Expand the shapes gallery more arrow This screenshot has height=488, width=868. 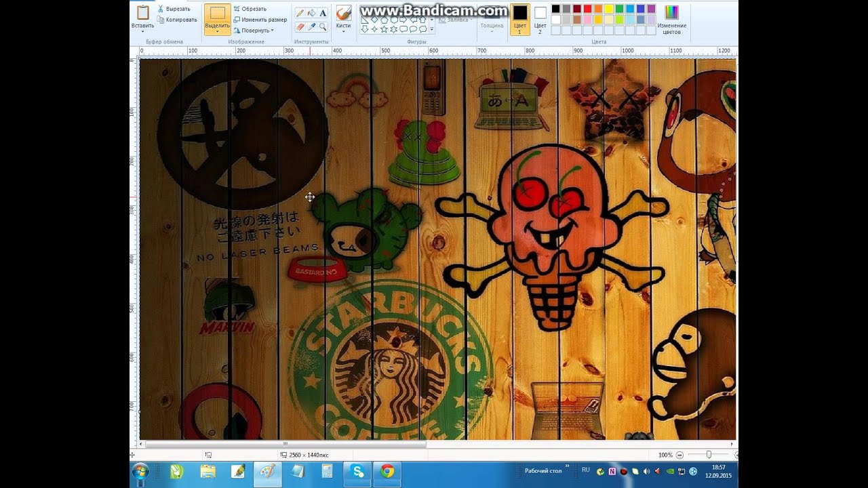tap(431, 29)
